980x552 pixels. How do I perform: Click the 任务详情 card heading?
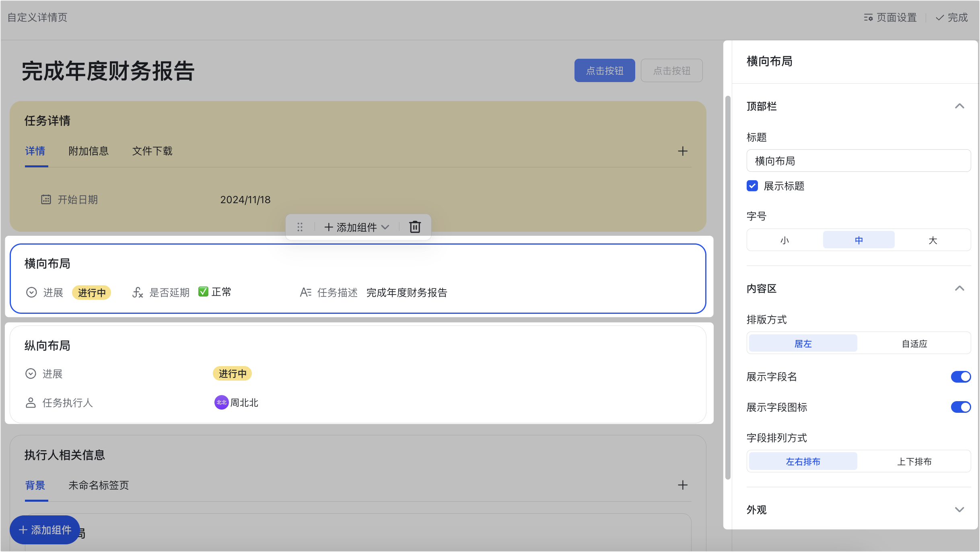coord(47,121)
